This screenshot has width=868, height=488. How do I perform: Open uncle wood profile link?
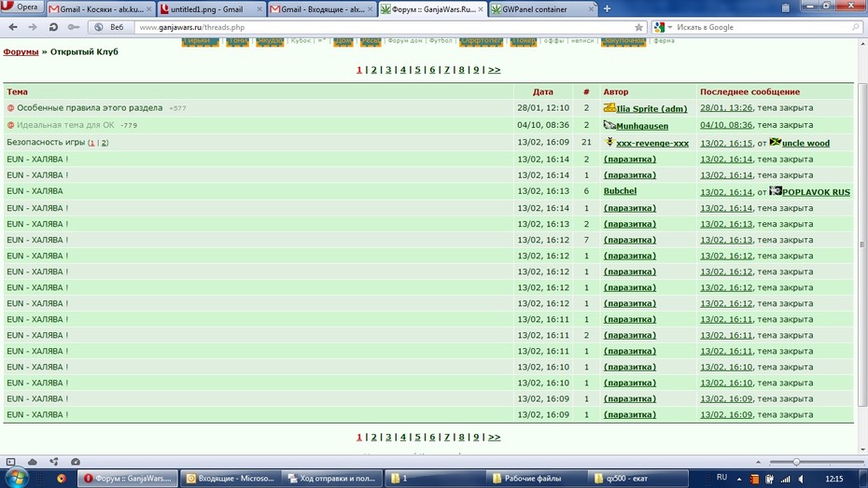coord(805,144)
